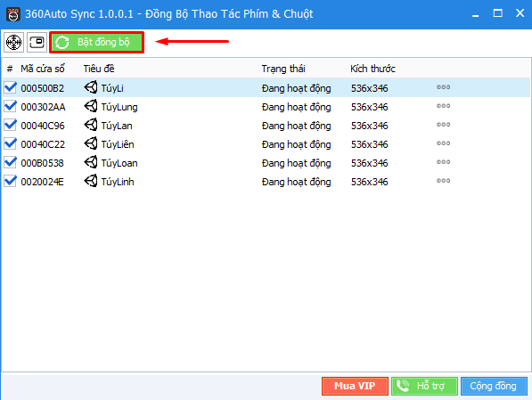Toggle checkbox for window 0020024E
Image resolution: width=532 pixels, height=400 pixels.
coord(10,181)
